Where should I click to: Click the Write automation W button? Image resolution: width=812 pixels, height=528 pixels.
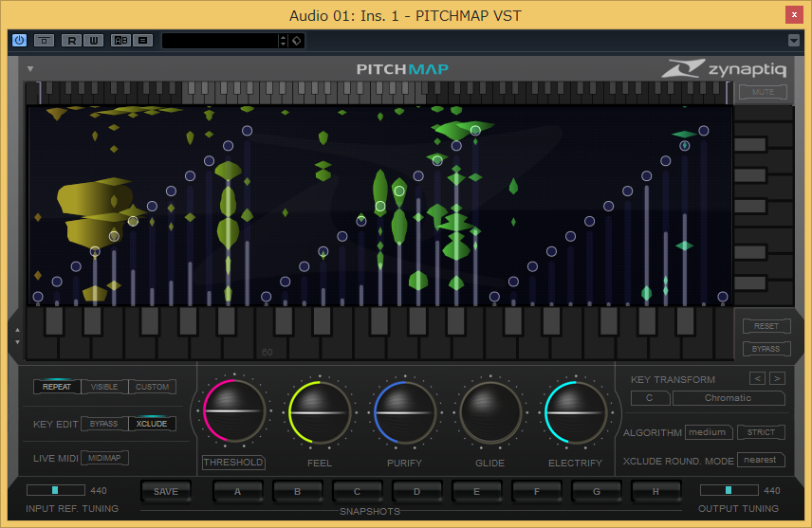93,41
